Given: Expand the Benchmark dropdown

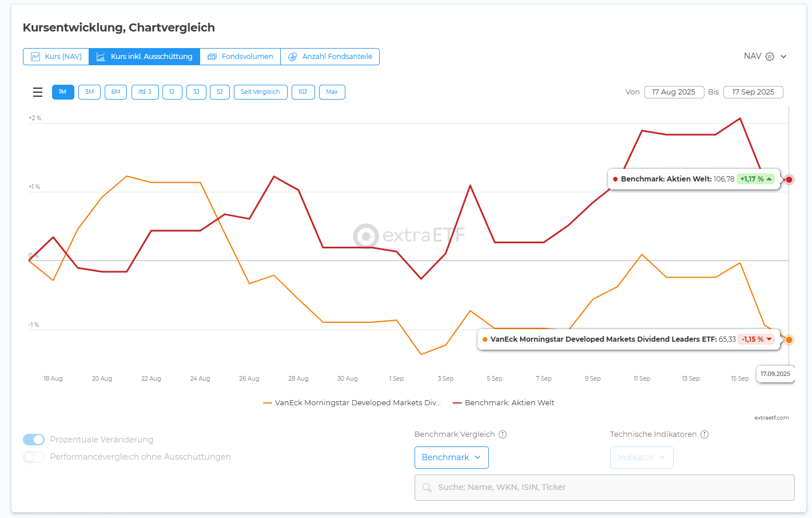Looking at the screenshot, I should tap(451, 457).
